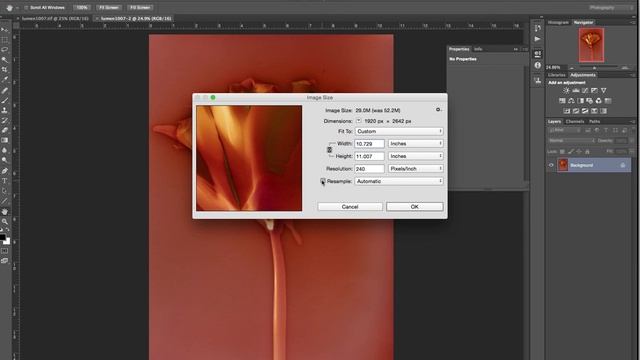Hide the Background layer
Viewport: 640px width, 360px height.
[x=551, y=165]
